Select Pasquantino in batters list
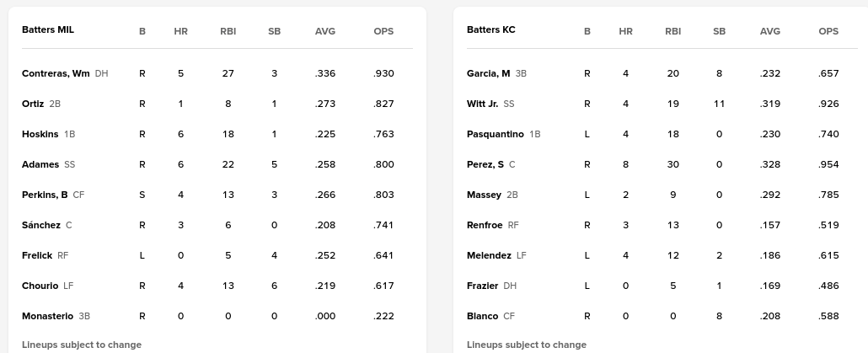The height and width of the screenshot is (353, 868). (496, 134)
